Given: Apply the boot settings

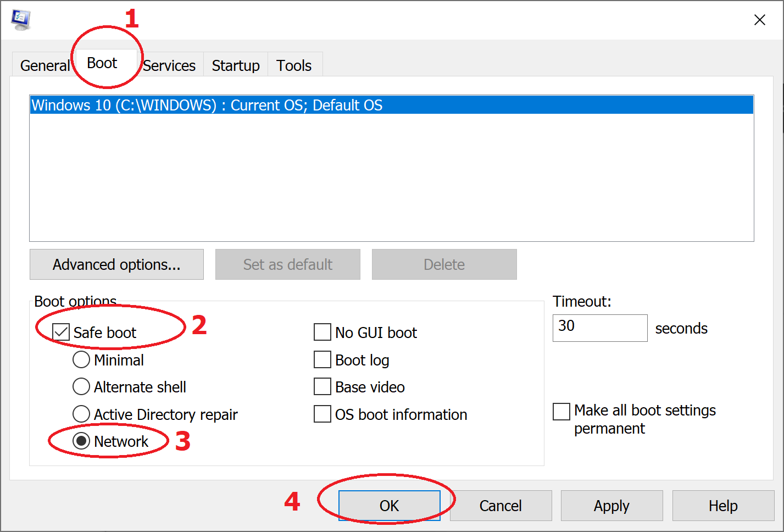Looking at the screenshot, I should pos(612,506).
